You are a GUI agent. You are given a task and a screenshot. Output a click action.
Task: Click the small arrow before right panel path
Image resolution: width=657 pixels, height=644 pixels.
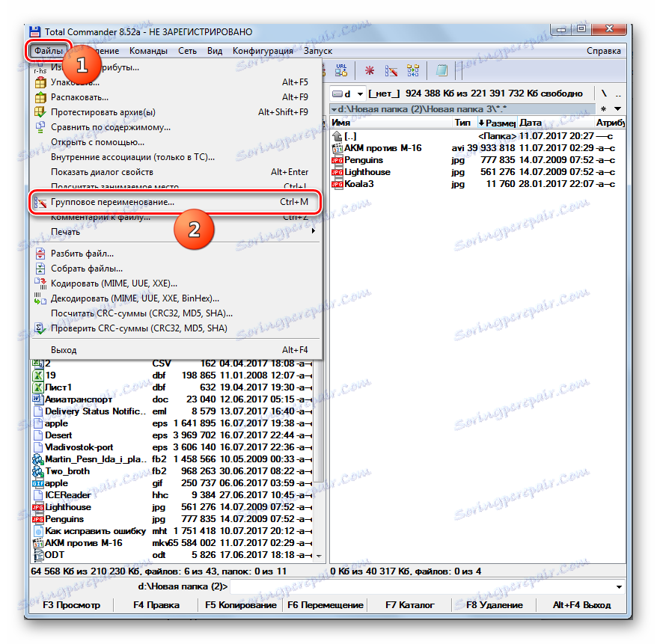click(334, 110)
